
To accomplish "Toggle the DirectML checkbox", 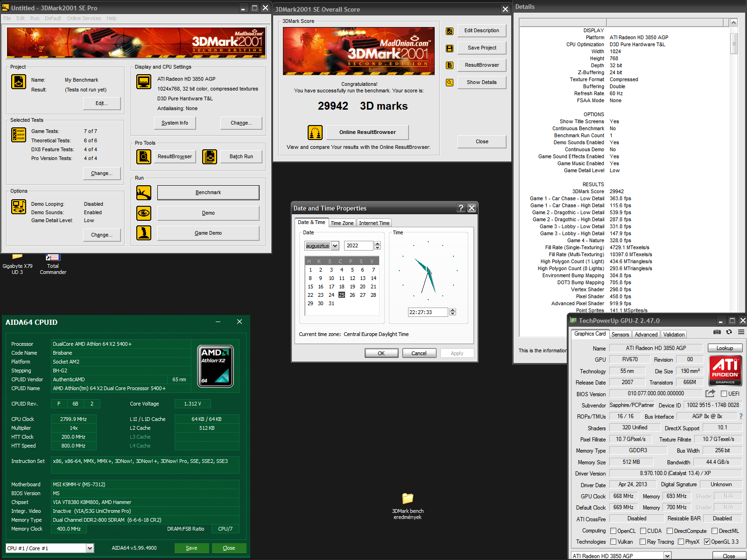I will [714, 531].
